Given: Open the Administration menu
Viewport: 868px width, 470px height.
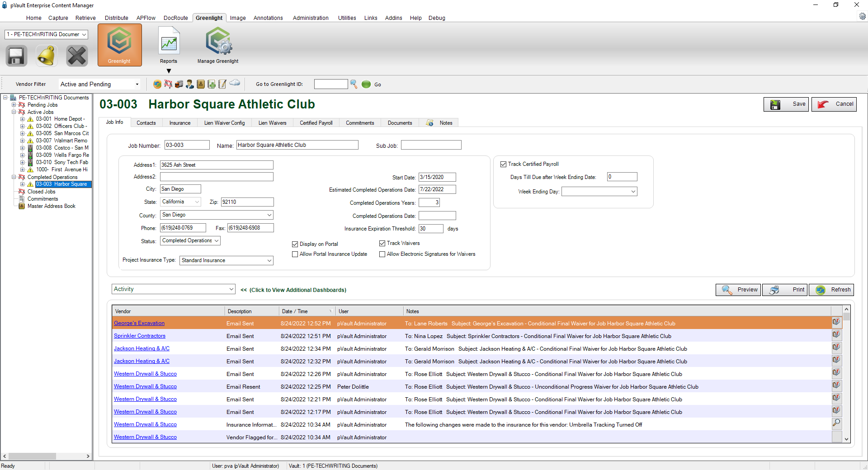Looking at the screenshot, I should (311, 18).
